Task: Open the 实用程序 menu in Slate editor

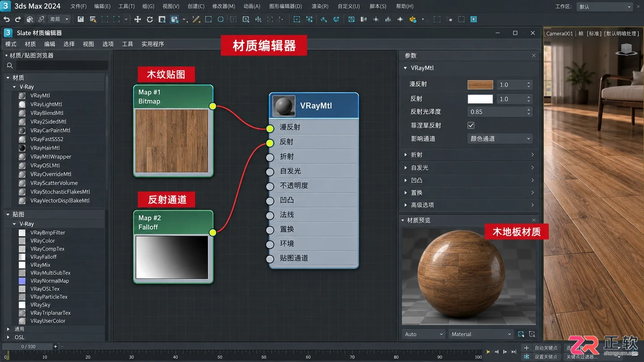Action: [153, 44]
